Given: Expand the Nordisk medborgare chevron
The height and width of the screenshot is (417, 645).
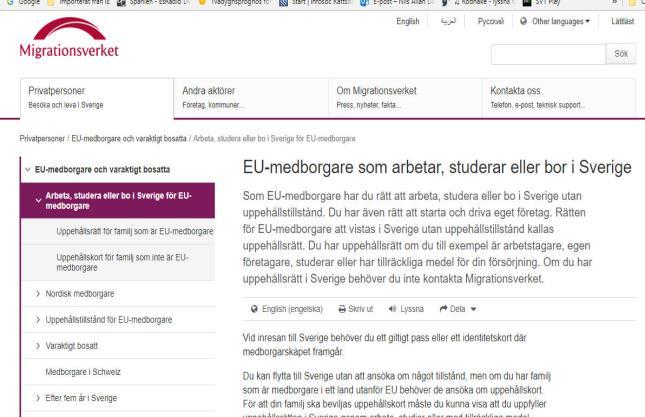Looking at the screenshot, I should click(38, 294).
